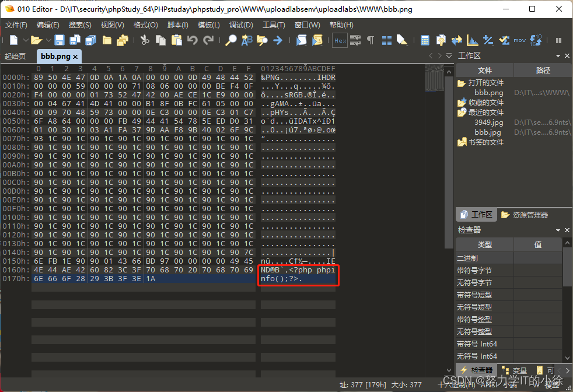This screenshot has width=573, height=392.
Task: Open the 模板(L) menu
Action: click(x=209, y=25)
